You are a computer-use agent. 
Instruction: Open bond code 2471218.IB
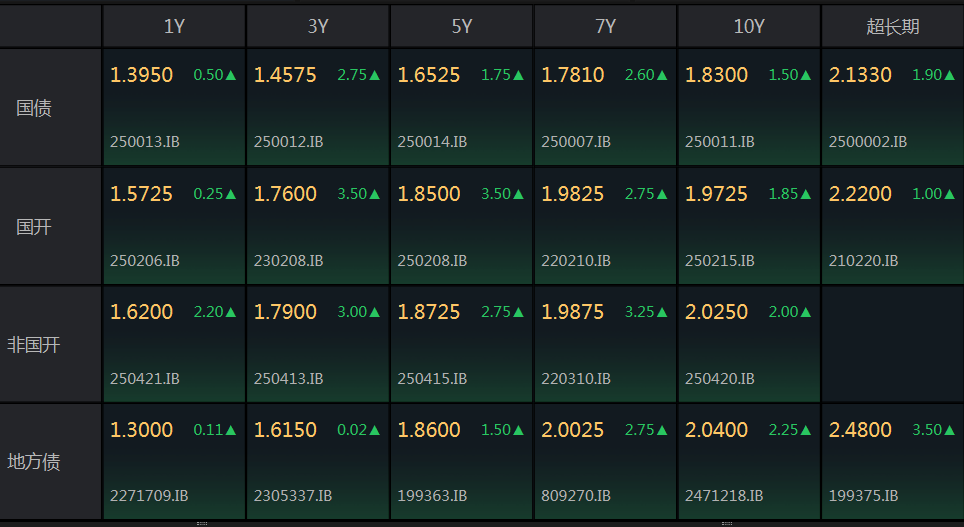(724, 495)
